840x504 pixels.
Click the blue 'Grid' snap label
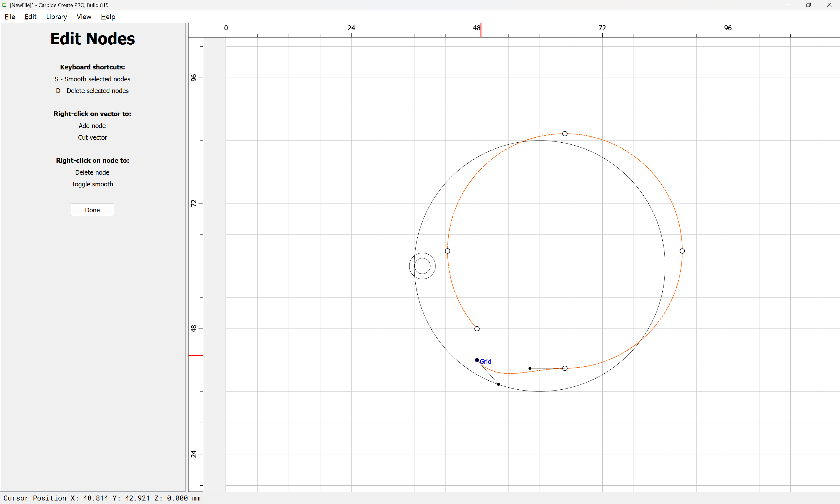(x=486, y=361)
